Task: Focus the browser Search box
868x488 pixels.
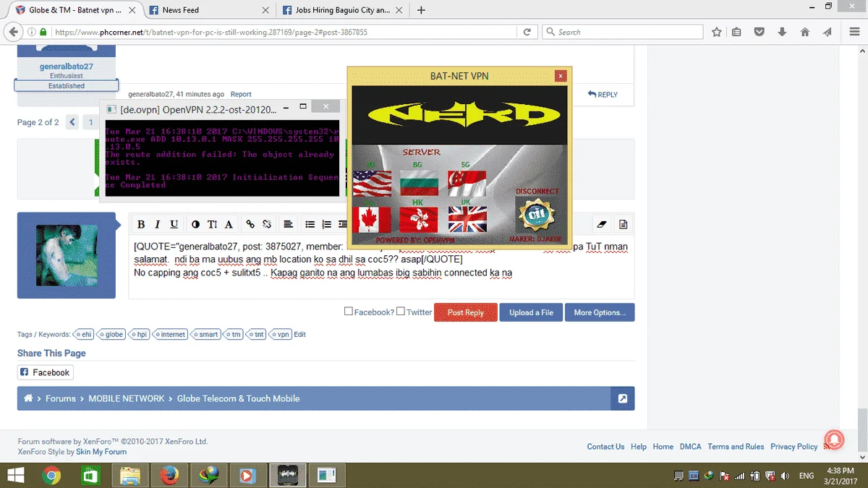Action: click(x=622, y=32)
